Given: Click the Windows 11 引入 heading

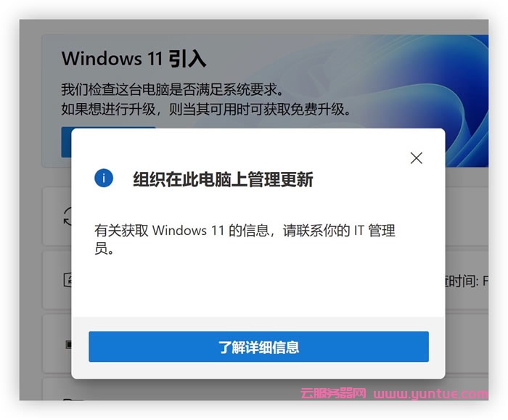Looking at the screenshot, I should (x=134, y=59).
